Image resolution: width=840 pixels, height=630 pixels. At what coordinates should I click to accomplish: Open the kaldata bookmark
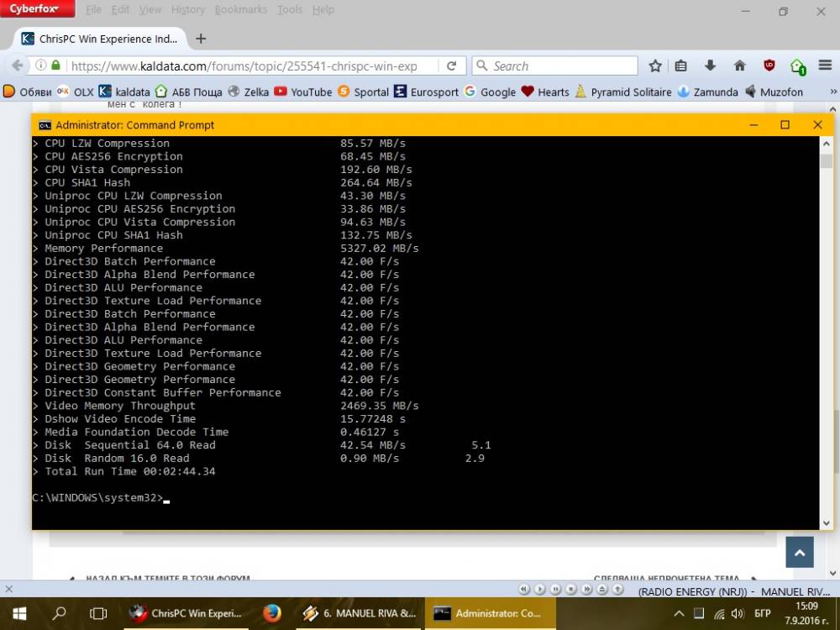(x=124, y=92)
